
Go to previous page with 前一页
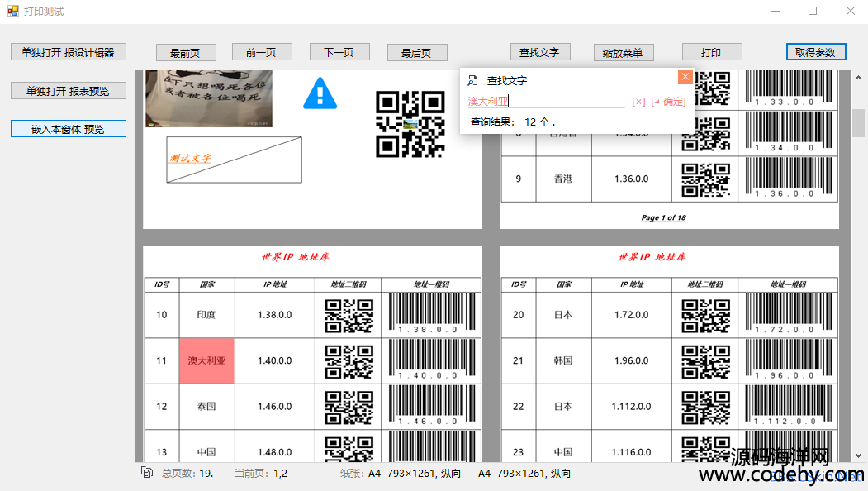[261, 53]
